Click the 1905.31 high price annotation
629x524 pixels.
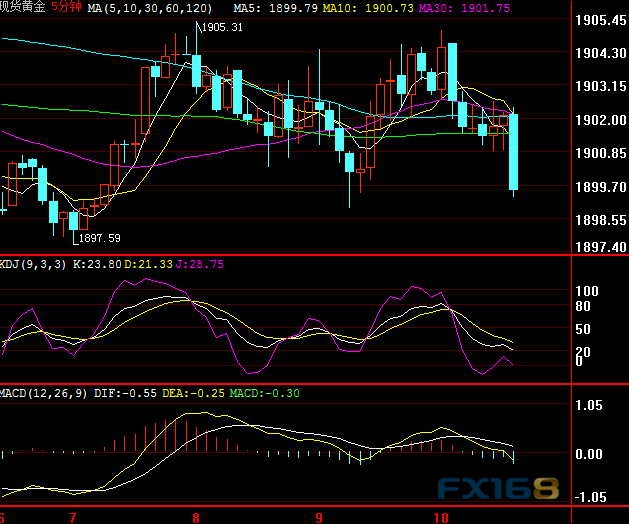(222, 27)
